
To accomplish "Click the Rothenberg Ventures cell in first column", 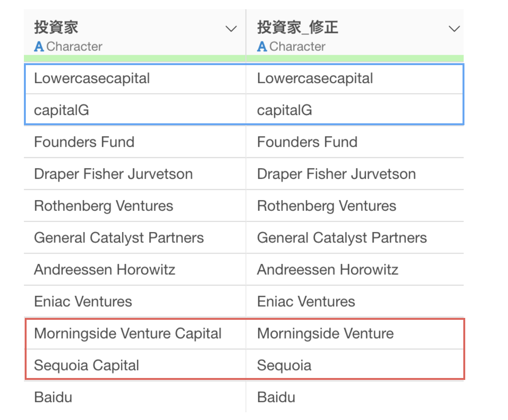I will coord(135,206).
